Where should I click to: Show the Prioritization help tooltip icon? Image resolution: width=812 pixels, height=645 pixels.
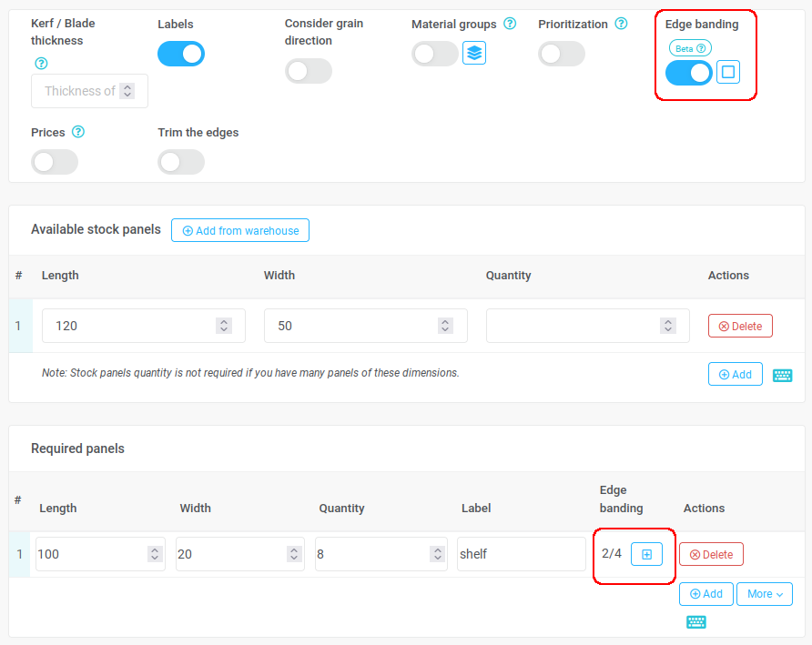pyautogui.click(x=621, y=24)
